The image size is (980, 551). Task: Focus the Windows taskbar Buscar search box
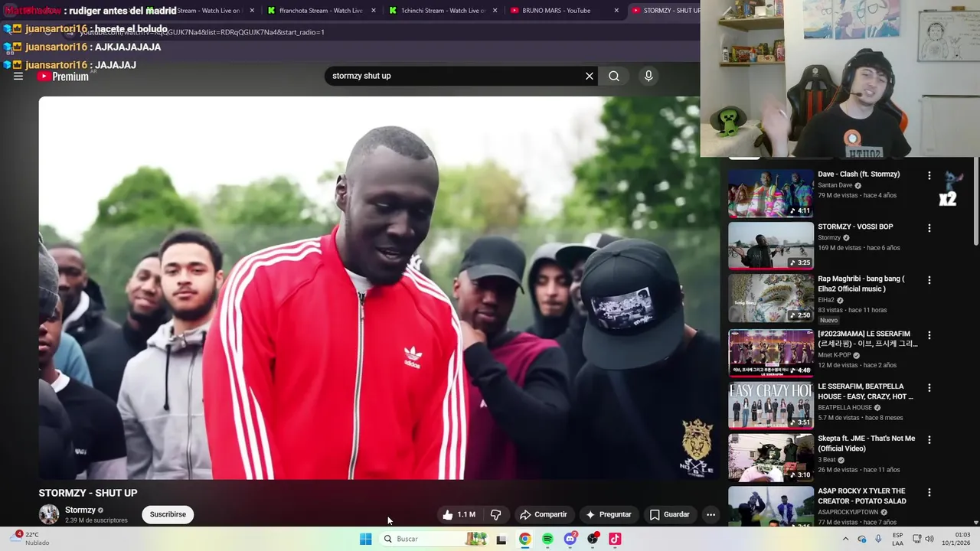click(x=433, y=539)
